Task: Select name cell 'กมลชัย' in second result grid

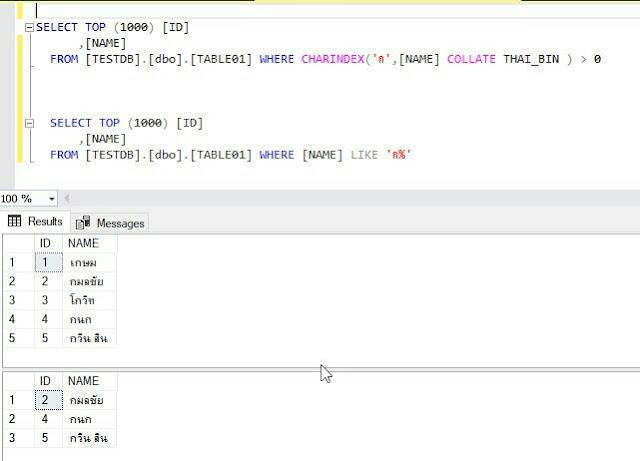Action: pyautogui.click(x=89, y=400)
